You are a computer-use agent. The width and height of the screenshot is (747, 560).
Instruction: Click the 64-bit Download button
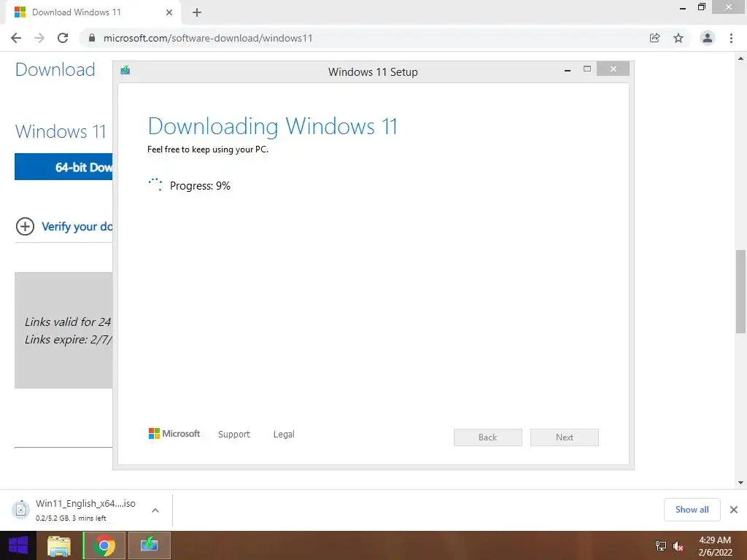(64, 167)
